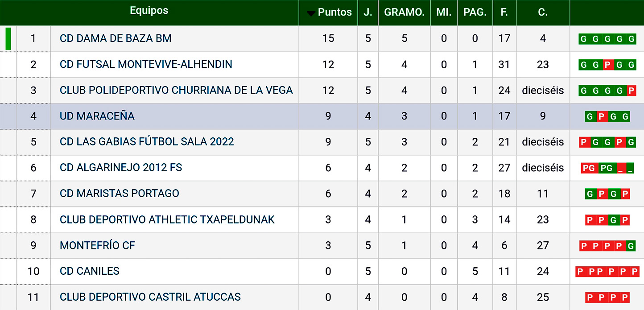Open CD FUTSAL MONTEVIVE-ALHENDIN team page
The image size is (644, 310).
[146, 64]
